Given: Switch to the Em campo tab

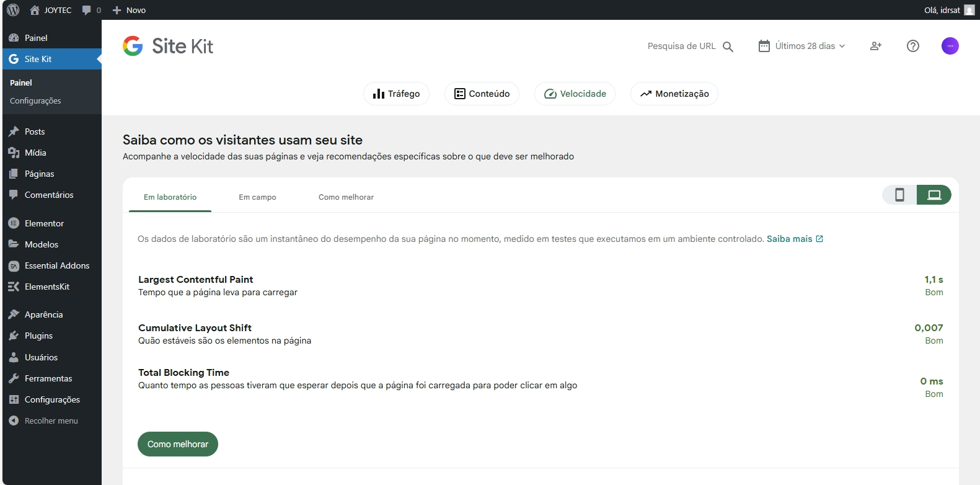Looking at the screenshot, I should [257, 197].
